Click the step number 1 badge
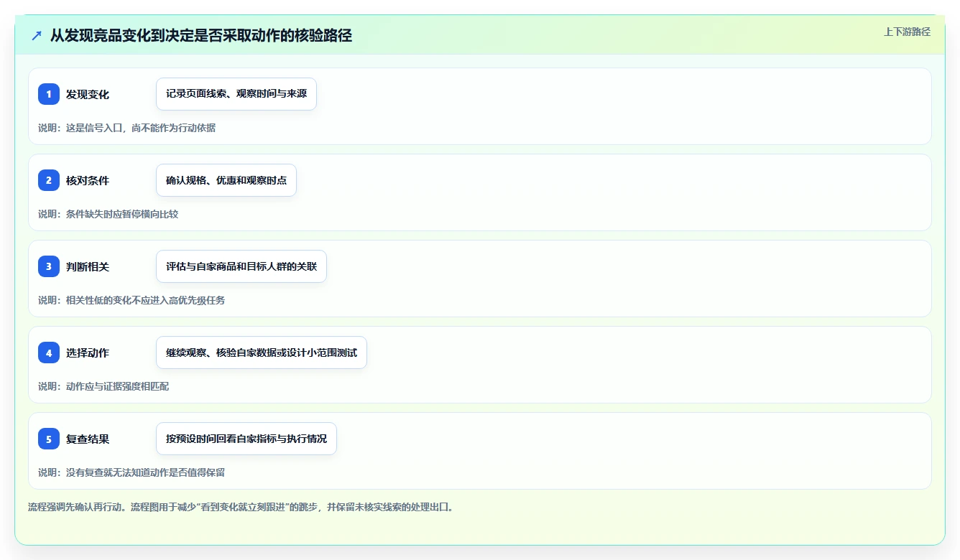This screenshot has width=960, height=560. tap(49, 94)
